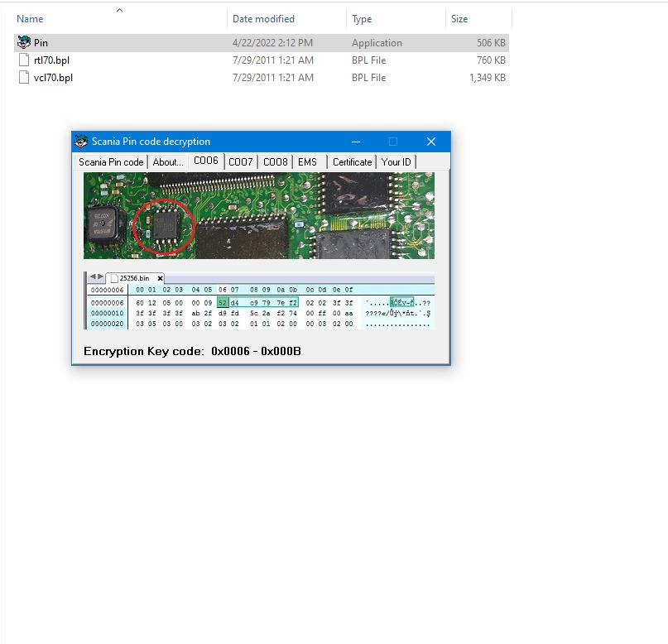
Task: Select the C006 tab
Action: [206, 161]
